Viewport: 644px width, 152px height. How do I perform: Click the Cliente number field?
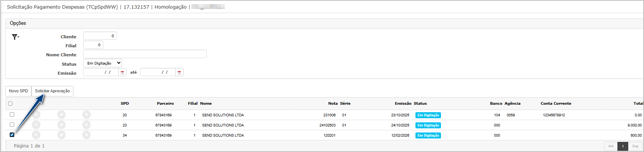[x=100, y=36]
